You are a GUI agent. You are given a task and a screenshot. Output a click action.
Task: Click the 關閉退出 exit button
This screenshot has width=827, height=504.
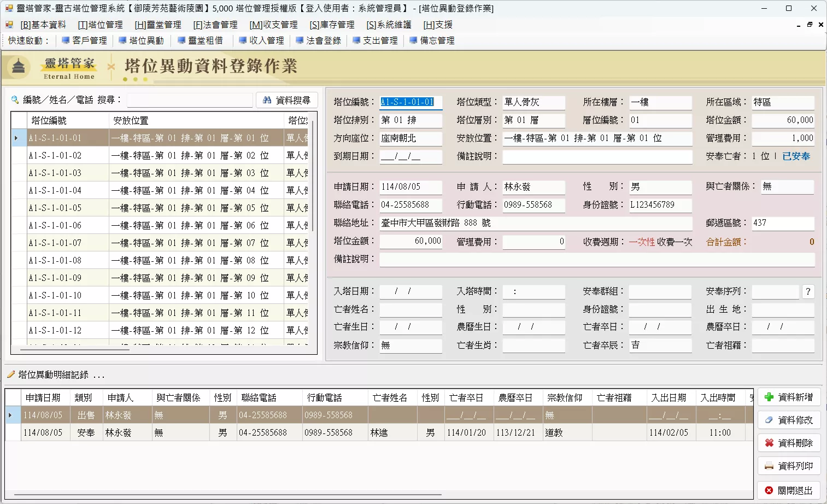click(789, 490)
